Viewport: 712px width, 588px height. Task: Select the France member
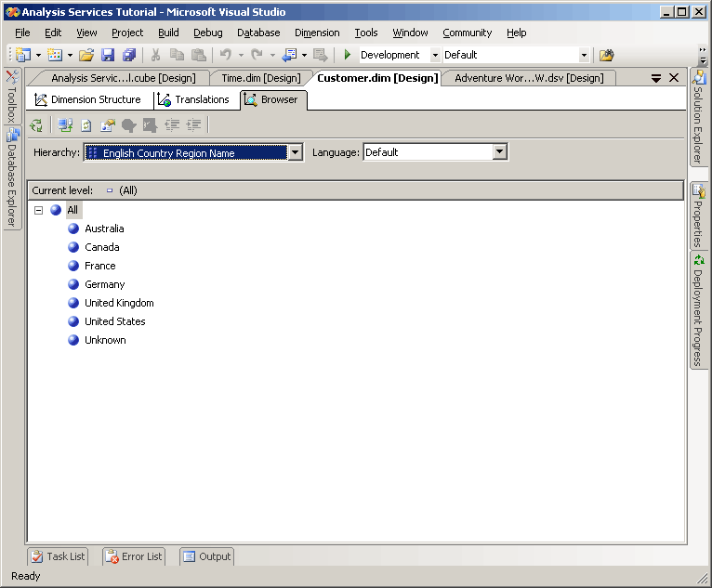tap(99, 266)
